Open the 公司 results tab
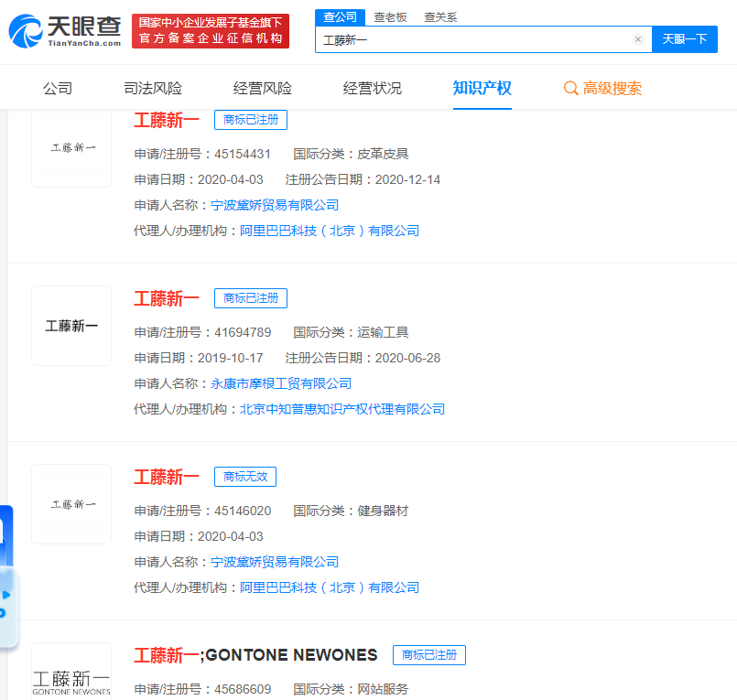The image size is (737, 700). pyautogui.click(x=58, y=88)
